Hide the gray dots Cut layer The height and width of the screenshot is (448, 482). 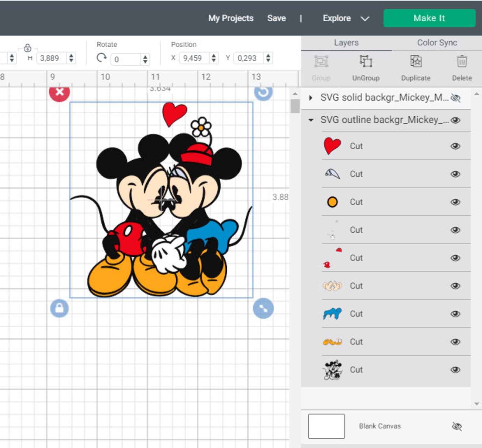point(455,230)
